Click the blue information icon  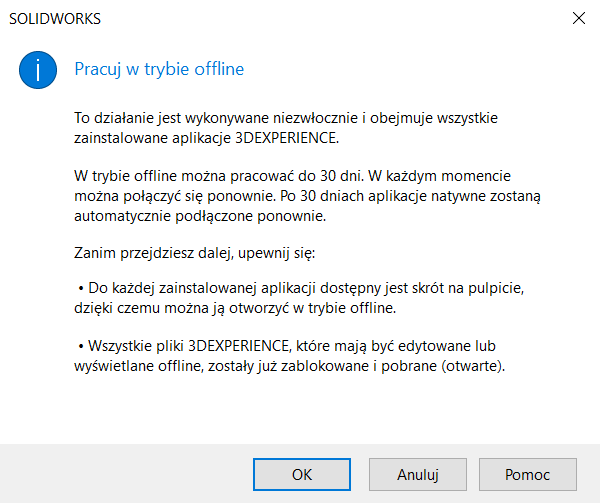(x=38, y=70)
